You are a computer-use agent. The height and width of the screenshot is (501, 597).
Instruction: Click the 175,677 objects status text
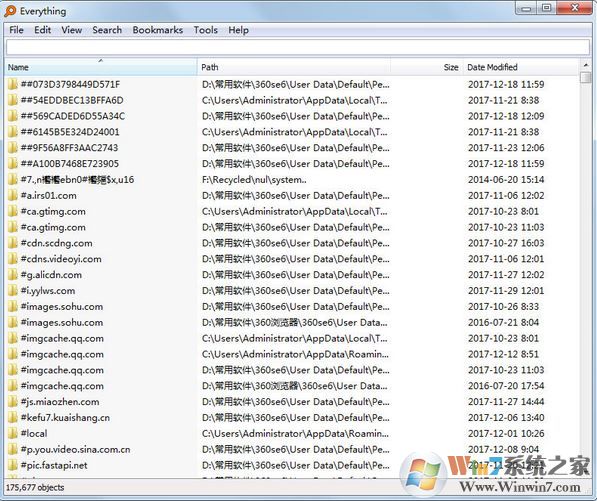(35, 487)
